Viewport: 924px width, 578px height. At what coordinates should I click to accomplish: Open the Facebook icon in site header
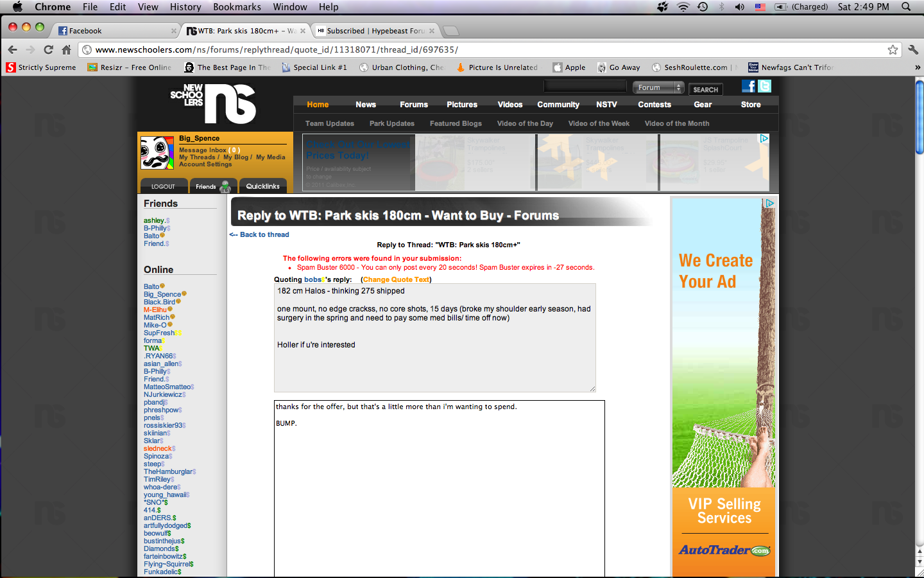(x=748, y=86)
